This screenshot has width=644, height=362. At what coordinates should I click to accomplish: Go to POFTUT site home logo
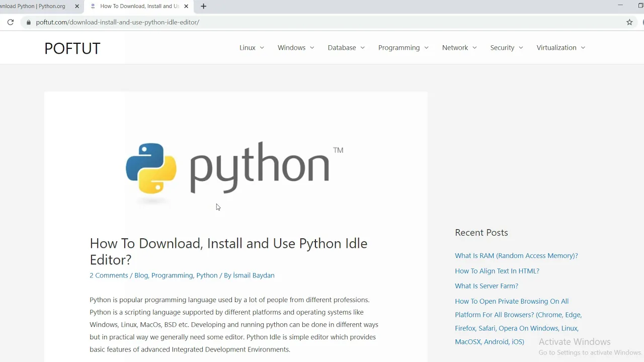pos(72,48)
